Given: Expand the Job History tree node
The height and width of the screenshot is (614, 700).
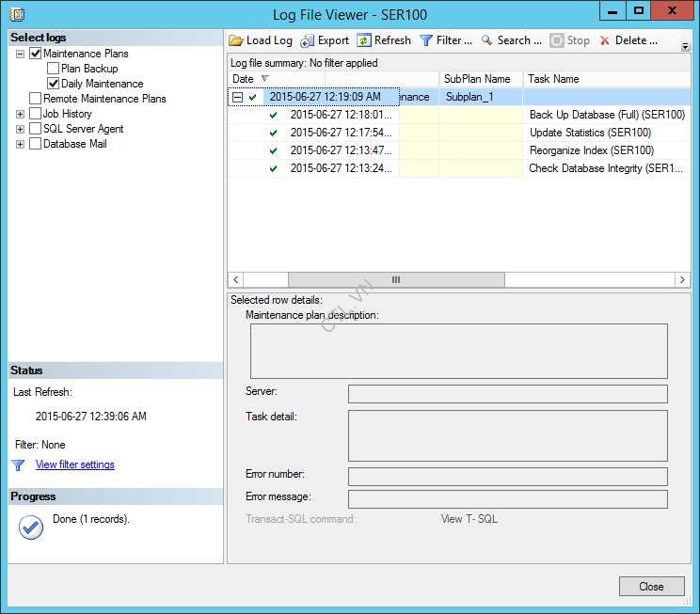Looking at the screenshot, I should tap(21, 114).
